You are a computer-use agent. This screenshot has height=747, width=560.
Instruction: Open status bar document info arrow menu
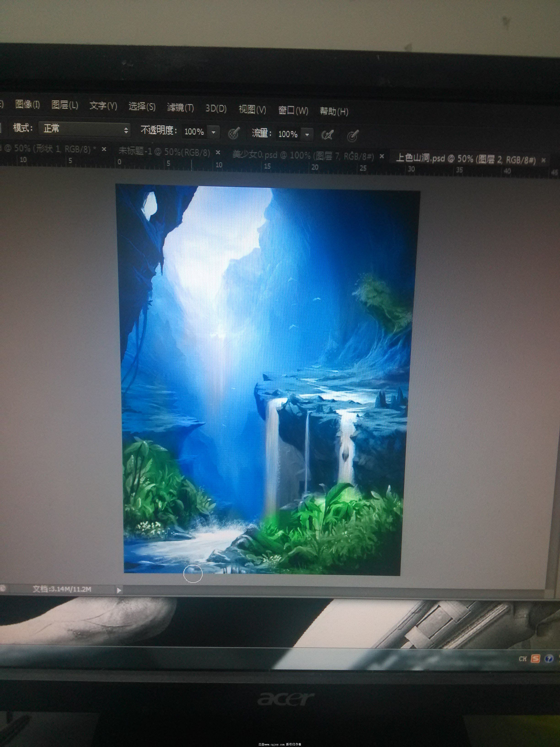119,590
